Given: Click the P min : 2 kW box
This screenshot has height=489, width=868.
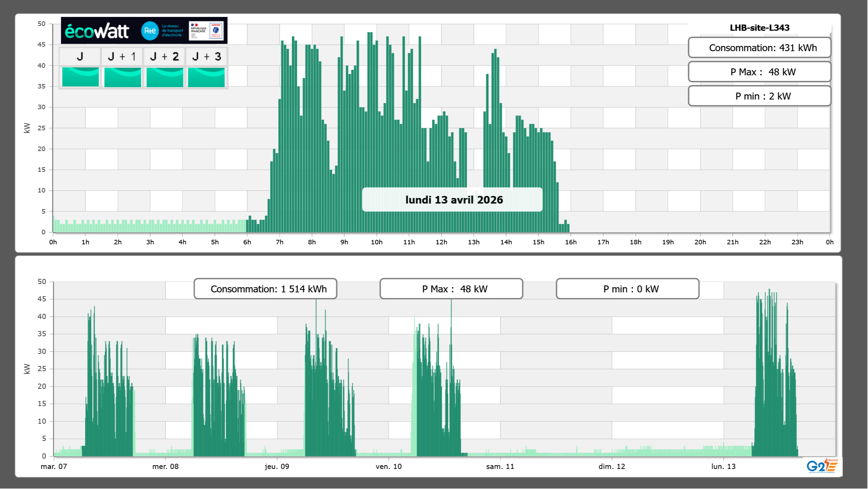Looking at the screenshot, I should tap(759, 96).
